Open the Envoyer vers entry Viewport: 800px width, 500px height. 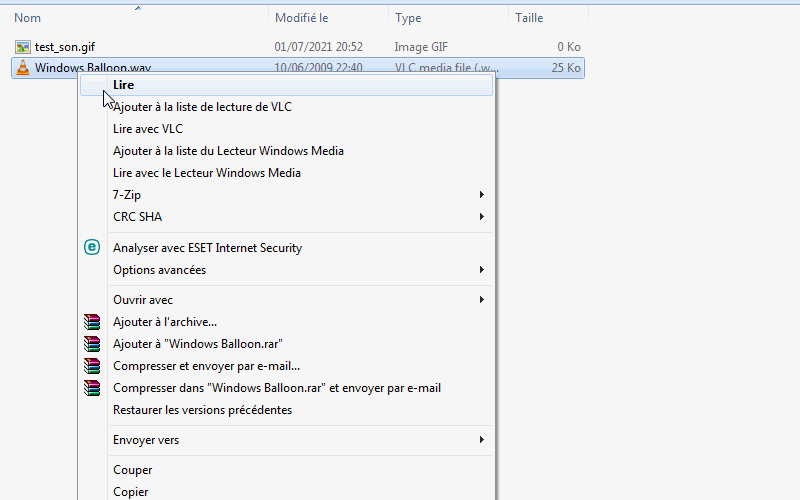coord(286,440)
